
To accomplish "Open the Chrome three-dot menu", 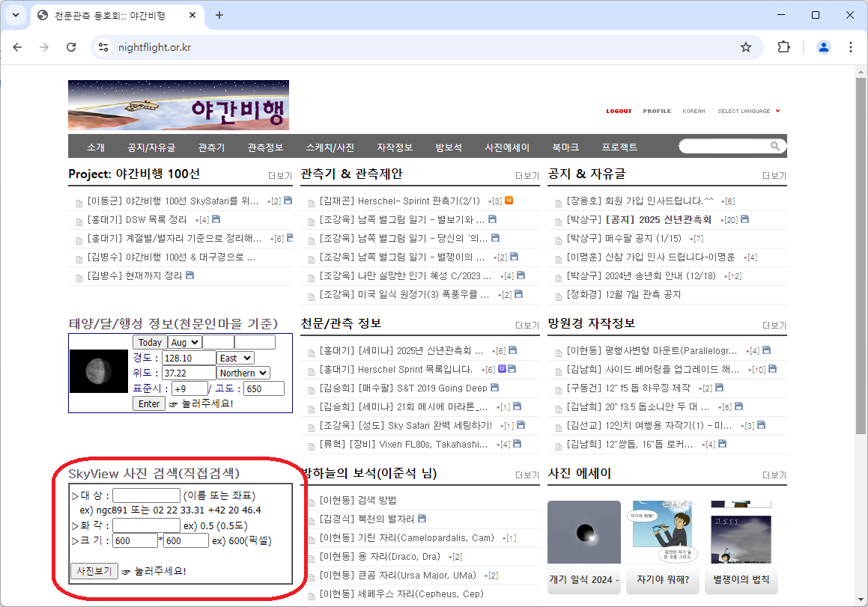I will click(850, 47).
